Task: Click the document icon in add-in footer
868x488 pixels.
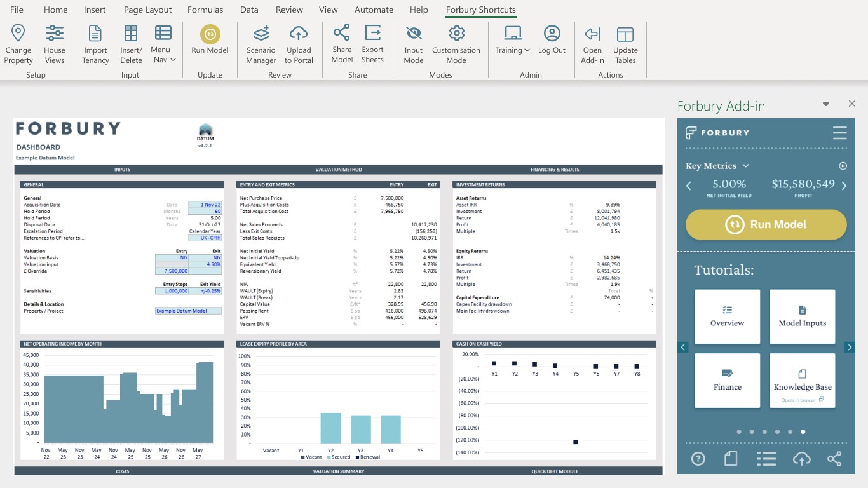Action: 731,458
